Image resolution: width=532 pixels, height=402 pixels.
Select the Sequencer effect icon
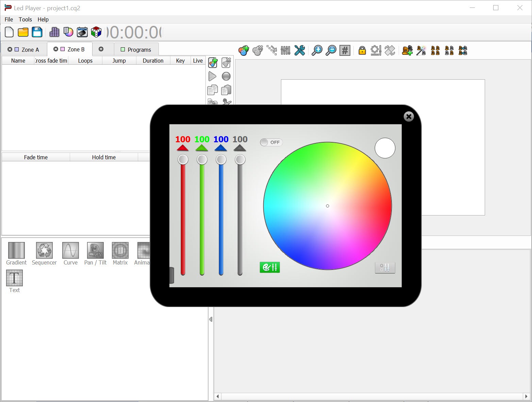44,251
